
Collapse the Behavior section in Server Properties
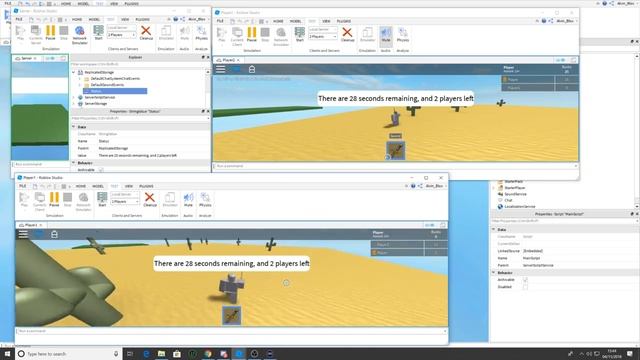[x=74, y=163]
